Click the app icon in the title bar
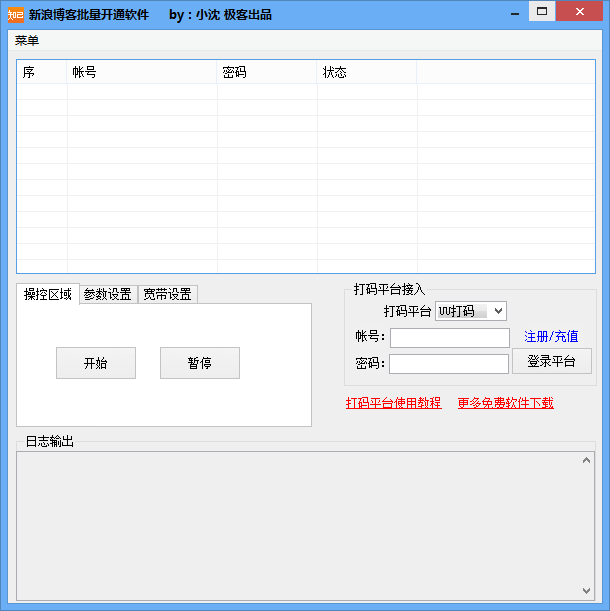 point(15,14)
